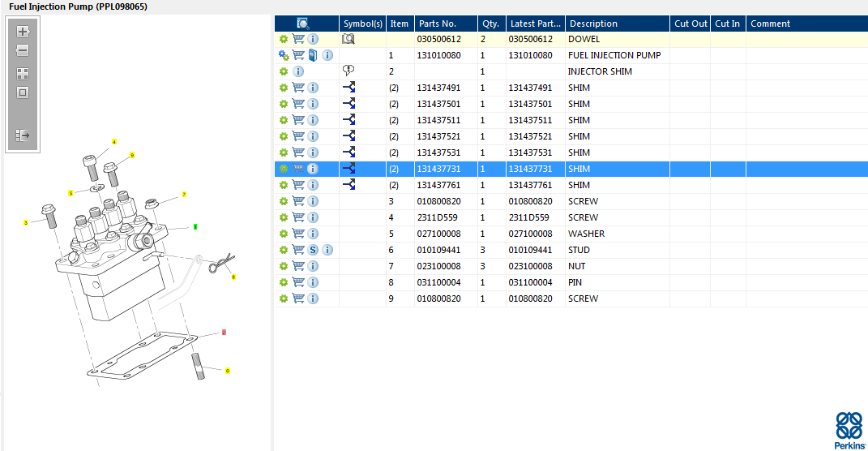Viewport: 868px width, 451px height.
Task: Sort by the Description column header
Action: (x=593, y=24)
